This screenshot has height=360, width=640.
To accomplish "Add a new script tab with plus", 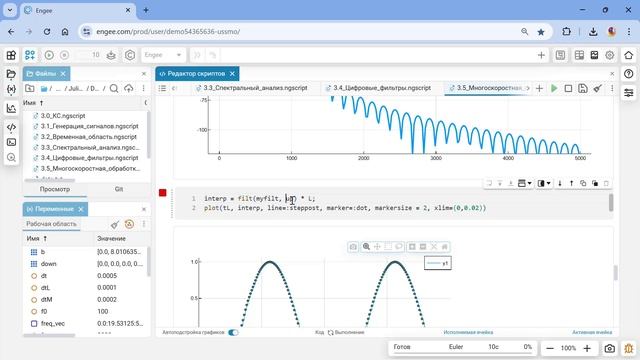I will tap(539, 88).
